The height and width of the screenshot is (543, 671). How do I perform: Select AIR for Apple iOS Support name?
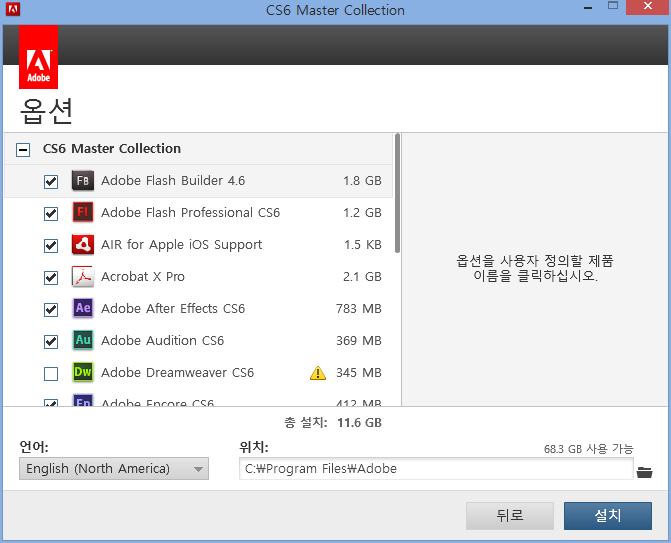[181, 245]
